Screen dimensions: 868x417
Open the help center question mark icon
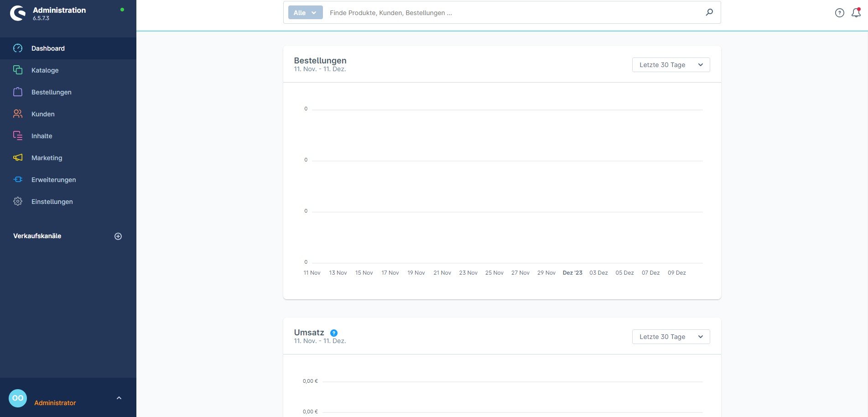click(x=839, y=13)
